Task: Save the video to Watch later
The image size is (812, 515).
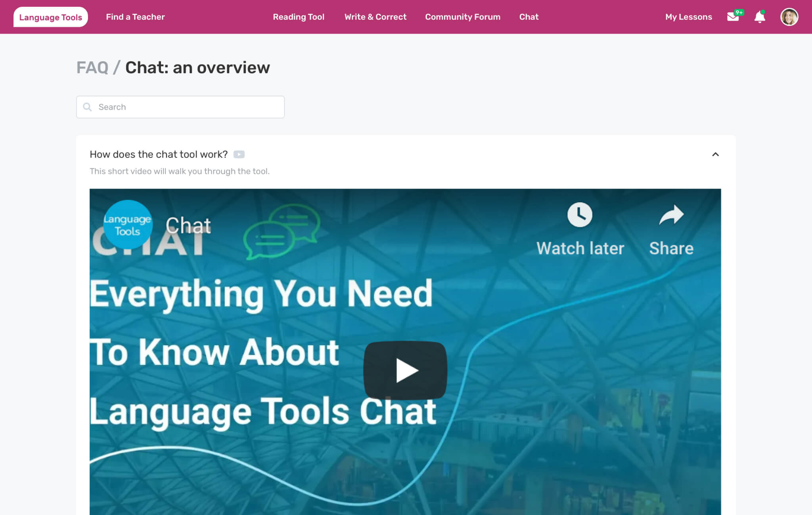Action: 580,227
